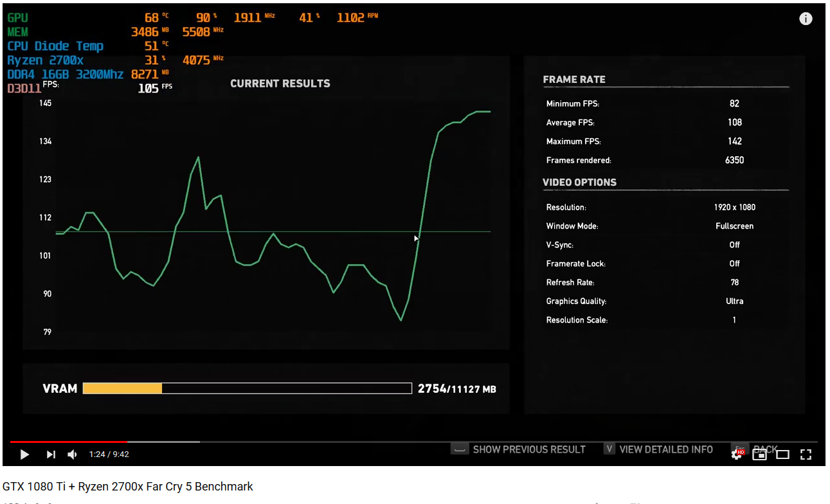Click the 112 label on graph axis

46,218
